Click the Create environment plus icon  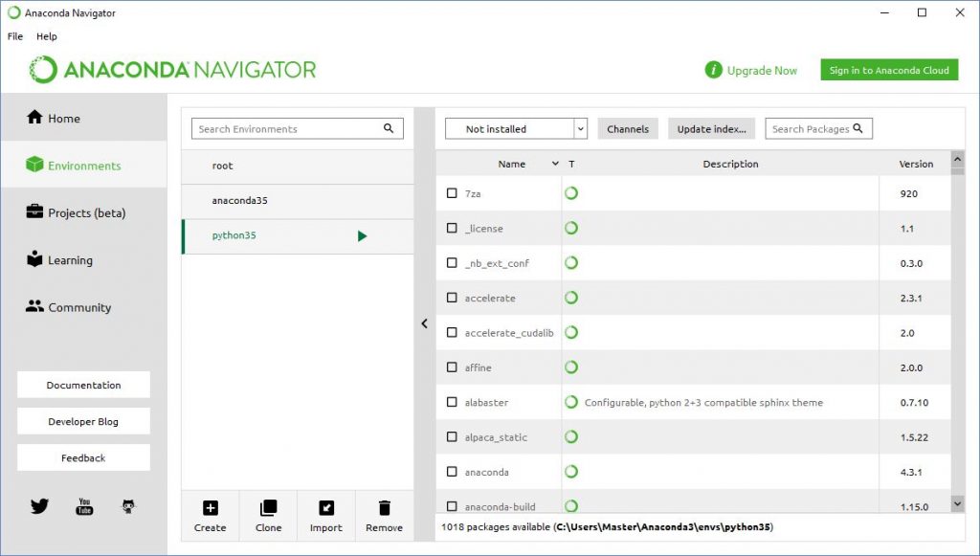pyautogui.click(x=211, y=508)
